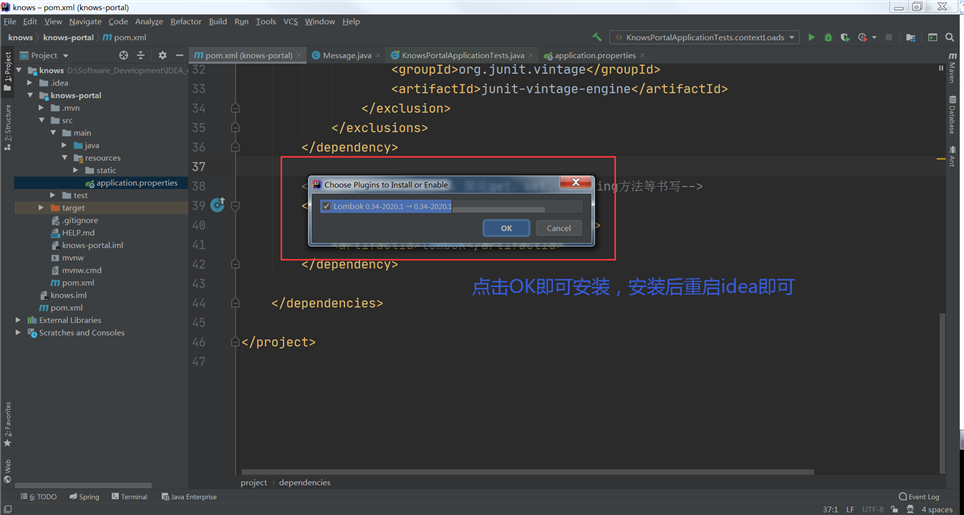Open the File menu
This screenshot has width=964, height=515.
coord(9,22)
